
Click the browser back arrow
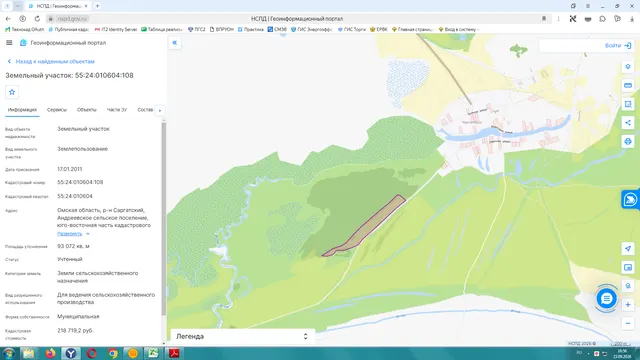(x=8, y=19)
